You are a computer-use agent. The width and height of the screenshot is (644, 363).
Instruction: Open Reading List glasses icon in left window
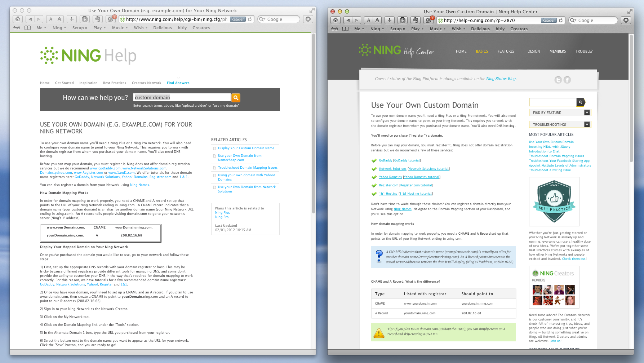point(17,28)
